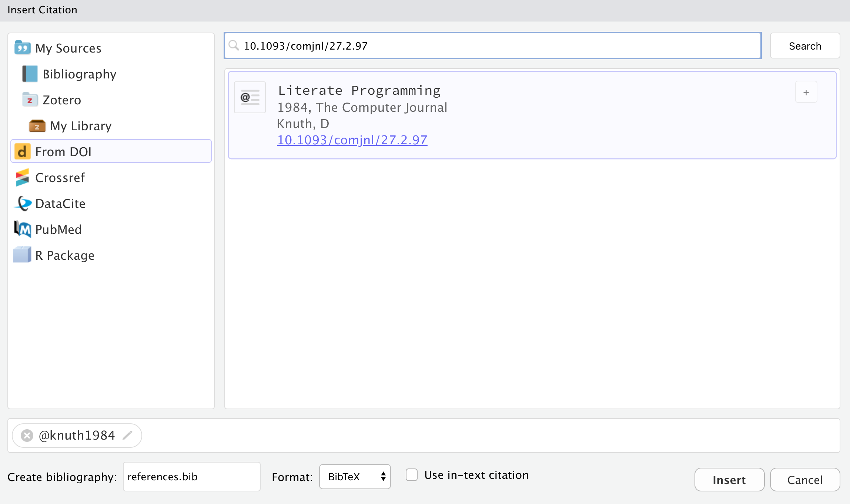Remove the @knuth1984 citation tag
The width and height of the screenshot is (850, 504).
pyautogui.click(x=26, y=435)
